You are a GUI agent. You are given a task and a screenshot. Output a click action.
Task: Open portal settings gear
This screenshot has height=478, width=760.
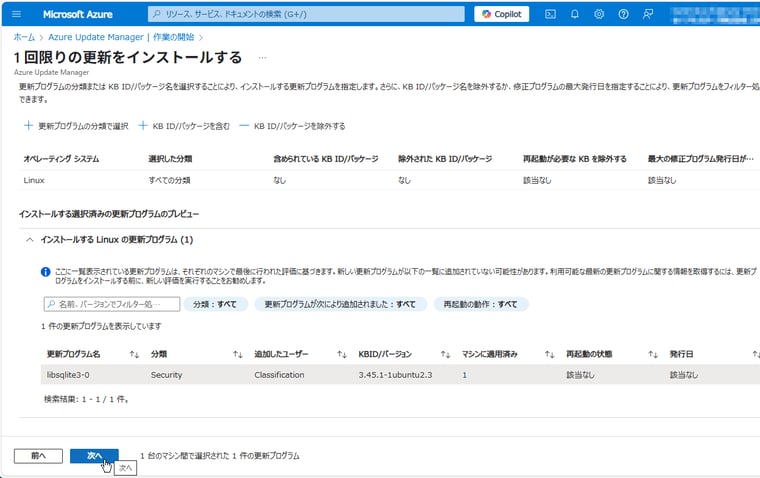pyautogui.click(x=599, y=14)
